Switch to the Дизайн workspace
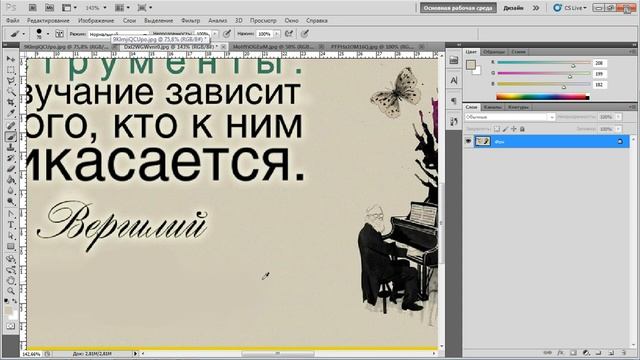The width and height of the screenshot is (640, 360). pyautogui.click(x=513, y=8)
